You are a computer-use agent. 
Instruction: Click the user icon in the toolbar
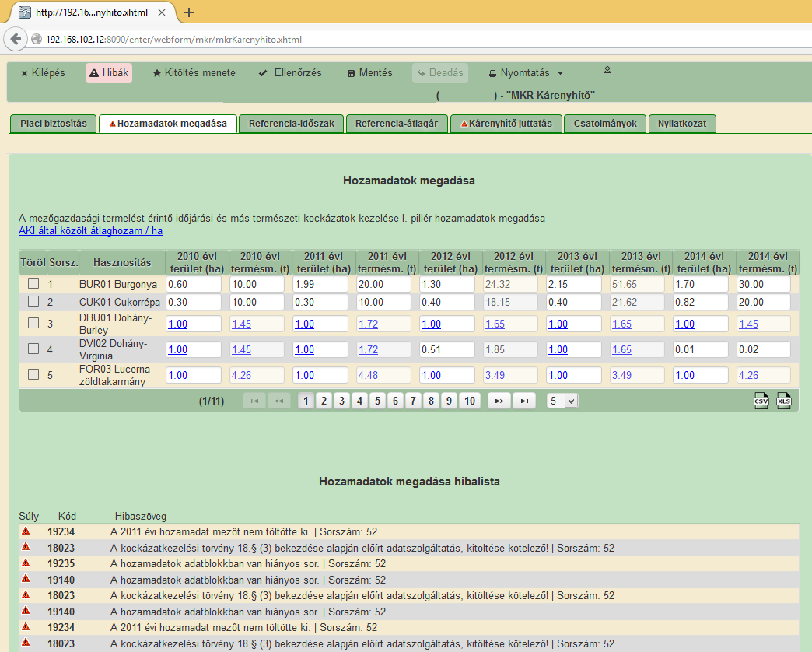tap(607, 70)
